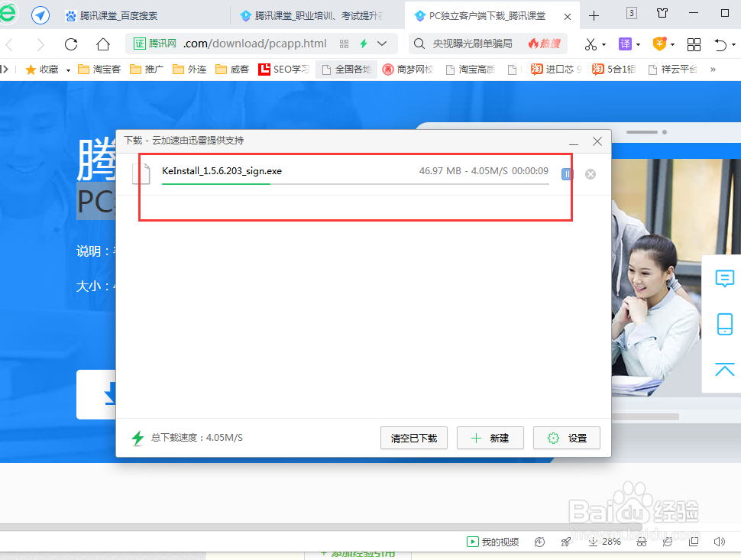
Task: Click the green lightning speed icon in address bar
Action: coord(364,44)
